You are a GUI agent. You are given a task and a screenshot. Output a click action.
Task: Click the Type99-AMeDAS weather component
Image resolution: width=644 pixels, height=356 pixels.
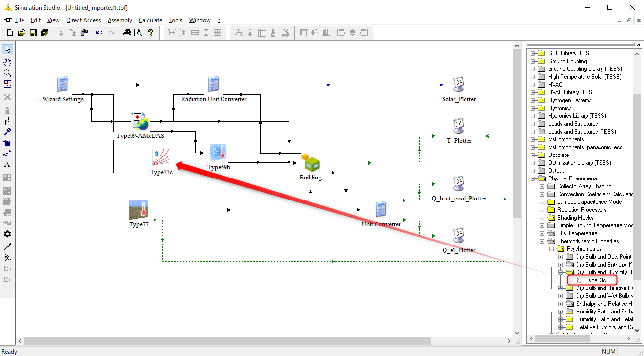(x=140, y=122)
